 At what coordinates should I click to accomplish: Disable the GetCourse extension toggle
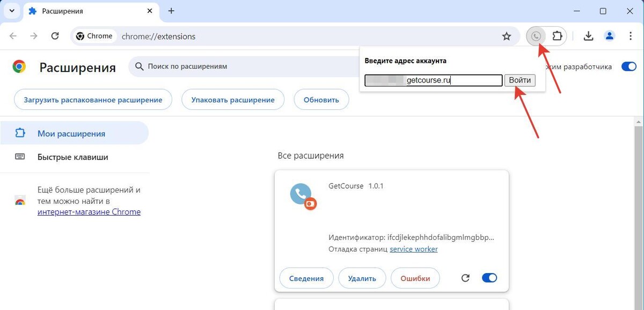489,278
